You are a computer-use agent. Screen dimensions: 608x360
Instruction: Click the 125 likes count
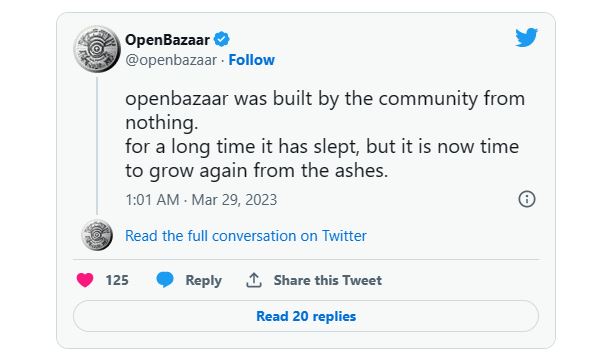(117, 280)
